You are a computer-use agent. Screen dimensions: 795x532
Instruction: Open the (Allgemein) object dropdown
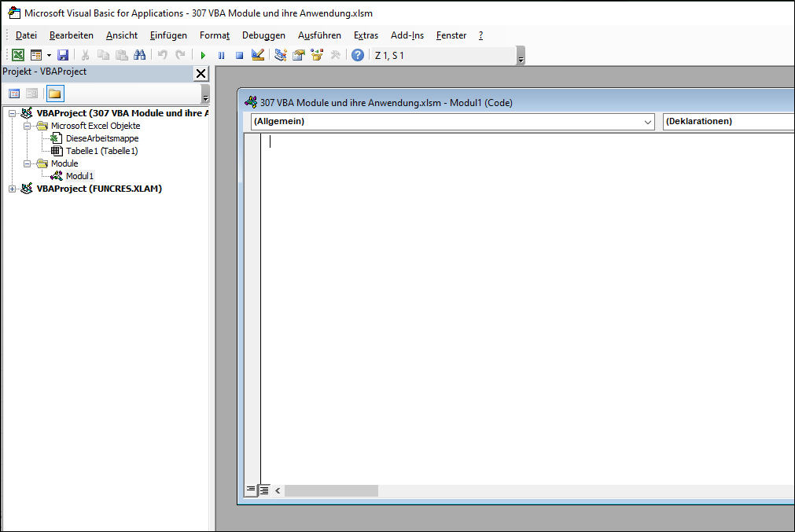(x=452, y=122)
